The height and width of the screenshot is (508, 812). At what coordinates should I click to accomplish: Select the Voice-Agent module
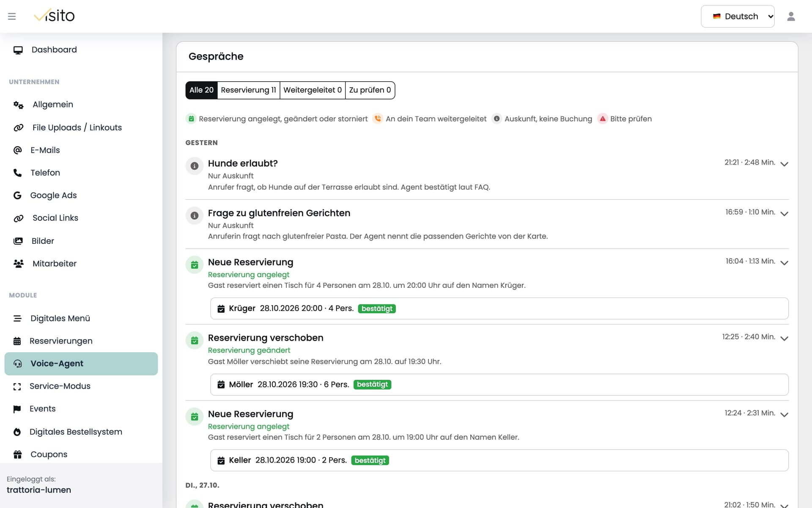point(81,364)
